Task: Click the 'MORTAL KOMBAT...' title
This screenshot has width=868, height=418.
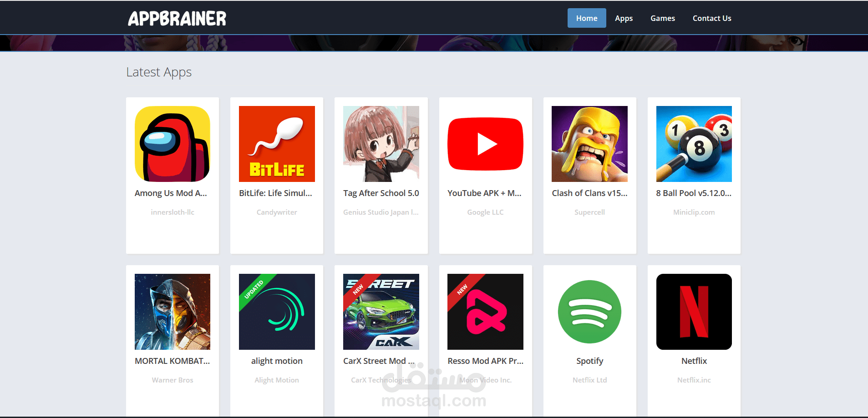Action: pyautogui.click(x=173, y=361)
